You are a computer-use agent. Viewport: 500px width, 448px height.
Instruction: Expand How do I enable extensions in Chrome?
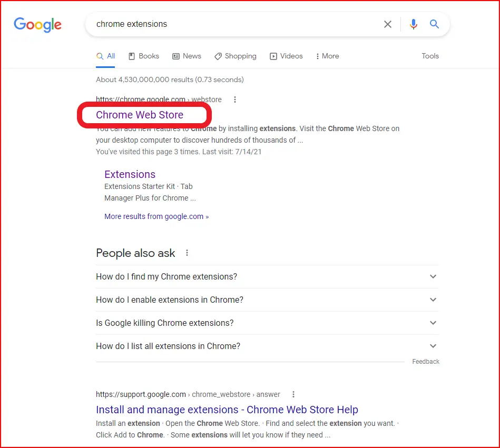[x=267, y=300]
